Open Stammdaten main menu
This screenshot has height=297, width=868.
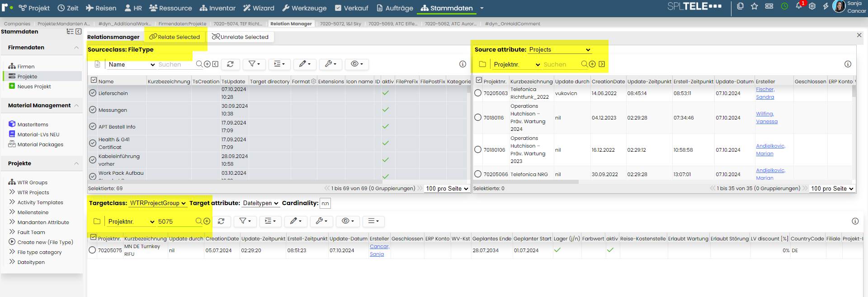pyautogui.click(x=446, y=8)
